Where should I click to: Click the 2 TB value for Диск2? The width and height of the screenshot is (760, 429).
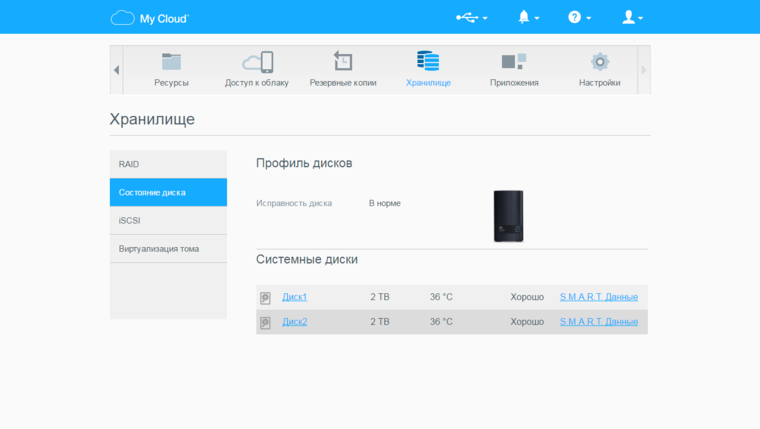pyautogui.click(x=380, y=321)
